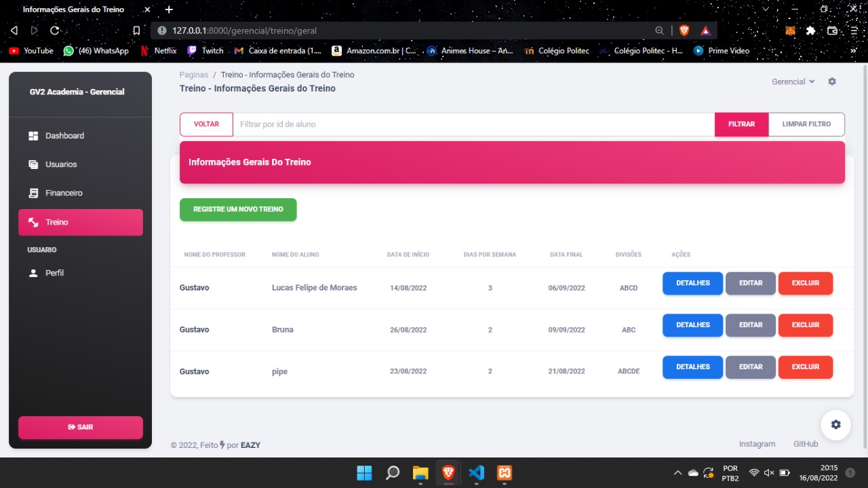Open the browser extensions puzzle icon
Screen dimensions: 868x488
(x=810, y=31)
